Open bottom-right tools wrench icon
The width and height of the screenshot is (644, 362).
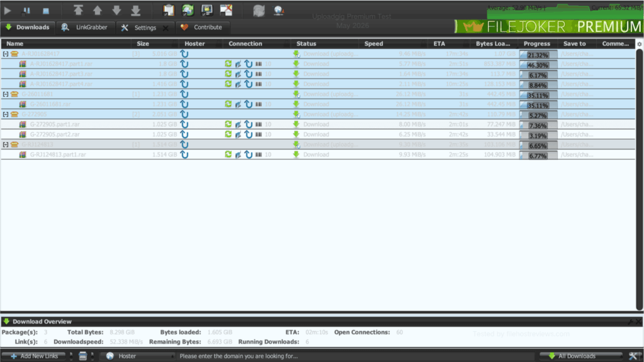point(633,356)
